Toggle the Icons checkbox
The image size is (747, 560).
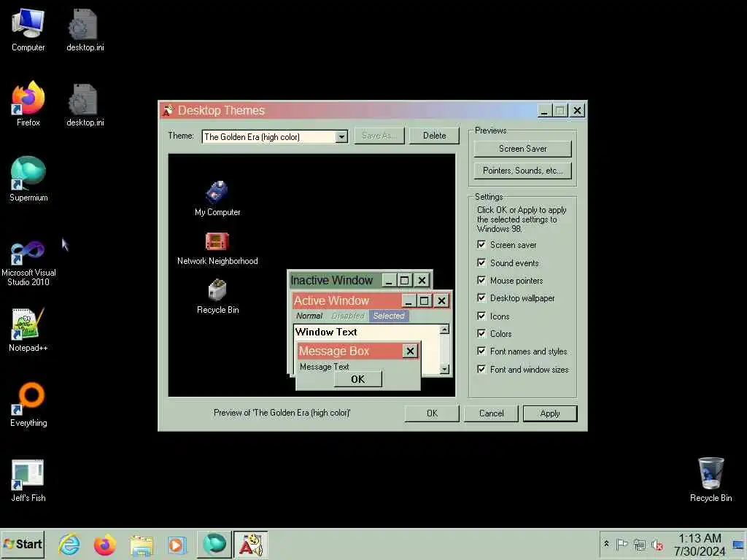481,316
